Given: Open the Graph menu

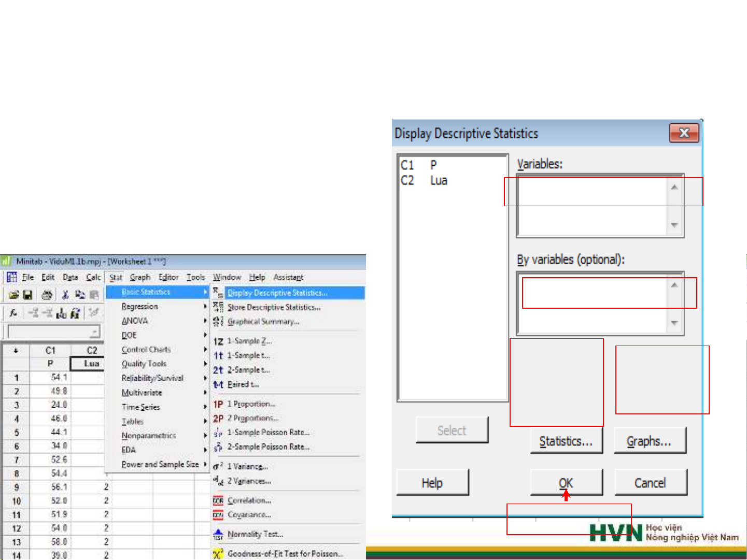Looking at the screenshot, I should [140, 277].
